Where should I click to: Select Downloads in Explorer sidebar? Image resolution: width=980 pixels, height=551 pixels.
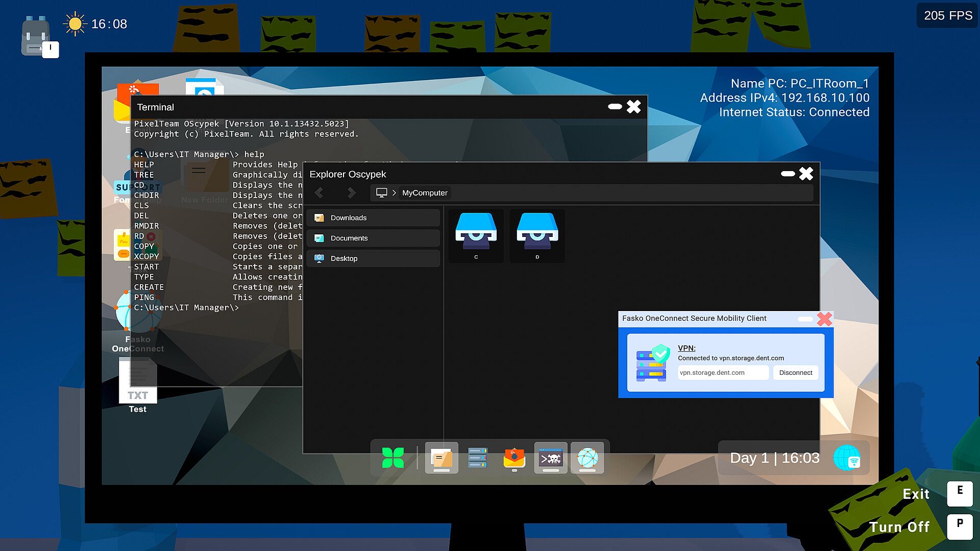pyautogui.click(x=373, y=218)
